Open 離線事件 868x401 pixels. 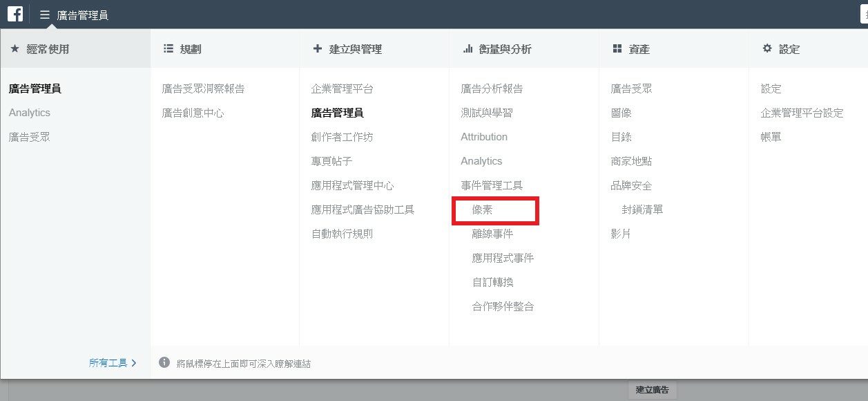tap(493, 234)
